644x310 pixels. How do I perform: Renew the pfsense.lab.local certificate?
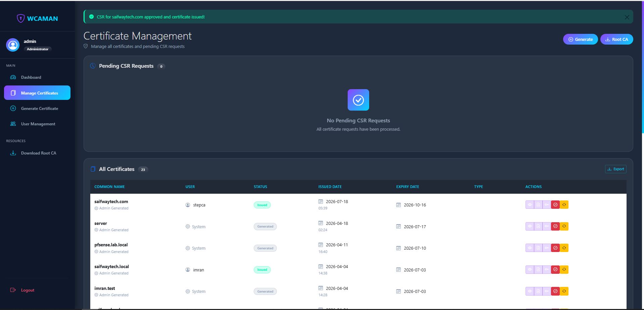click(564, 248)
